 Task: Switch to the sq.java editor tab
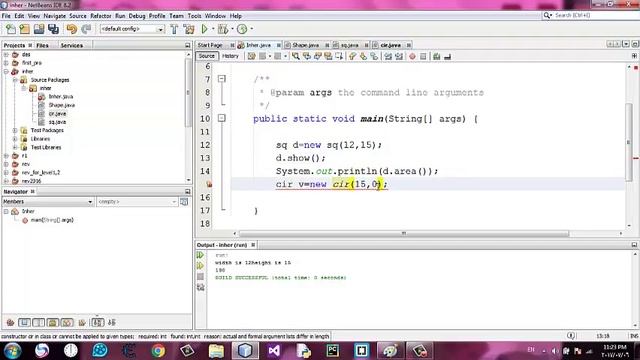coord(349,45)
